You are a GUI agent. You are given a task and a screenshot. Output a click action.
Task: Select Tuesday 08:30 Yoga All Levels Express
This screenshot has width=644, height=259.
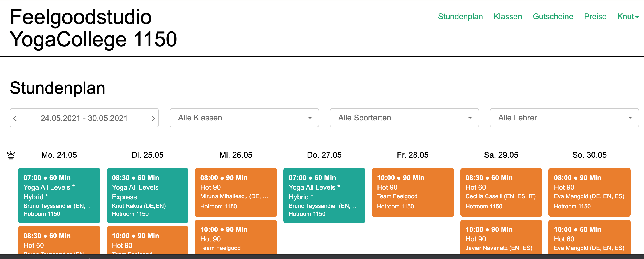pyautogui.click(x=147, y=195)
